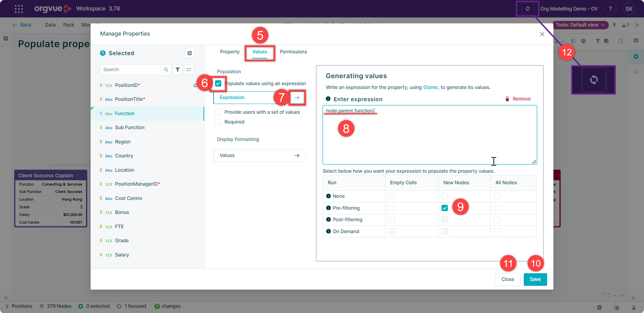This screenshot has width=644, height=313.
Task: Remove the expression
Action: pyautogui.click(x=518, y=99)
